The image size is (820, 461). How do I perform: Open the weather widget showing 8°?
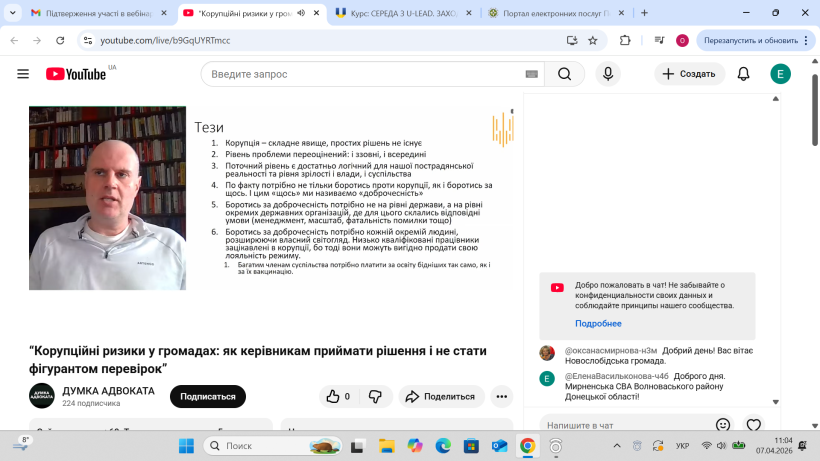coord(21,444)
